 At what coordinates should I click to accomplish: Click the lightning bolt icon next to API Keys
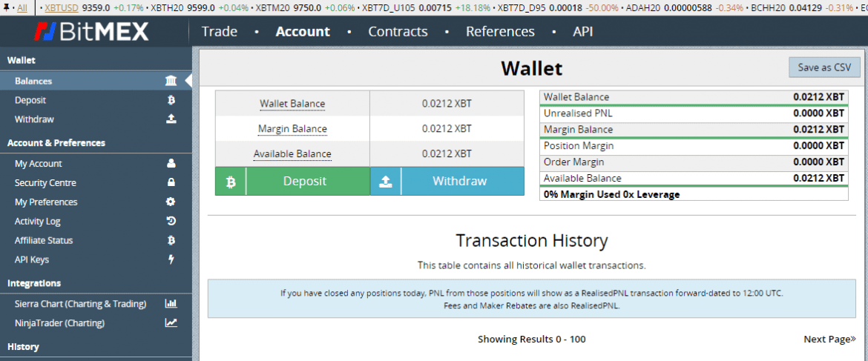171,260
